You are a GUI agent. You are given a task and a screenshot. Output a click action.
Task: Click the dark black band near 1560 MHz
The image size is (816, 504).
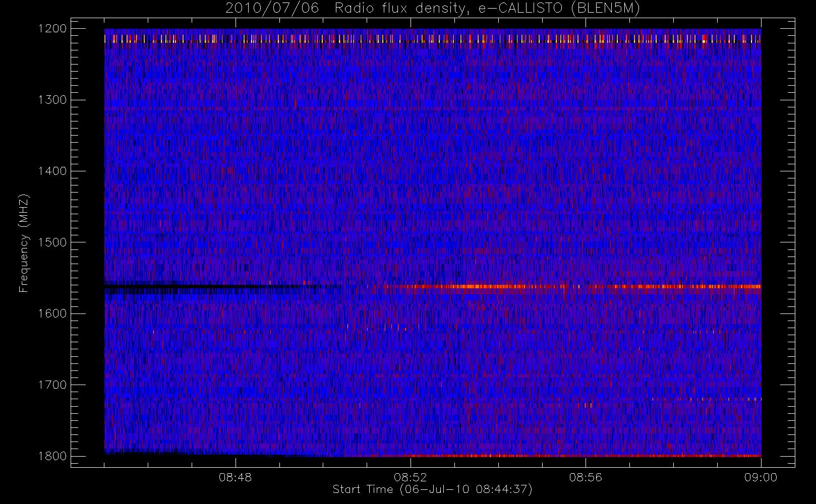point(212,287)
